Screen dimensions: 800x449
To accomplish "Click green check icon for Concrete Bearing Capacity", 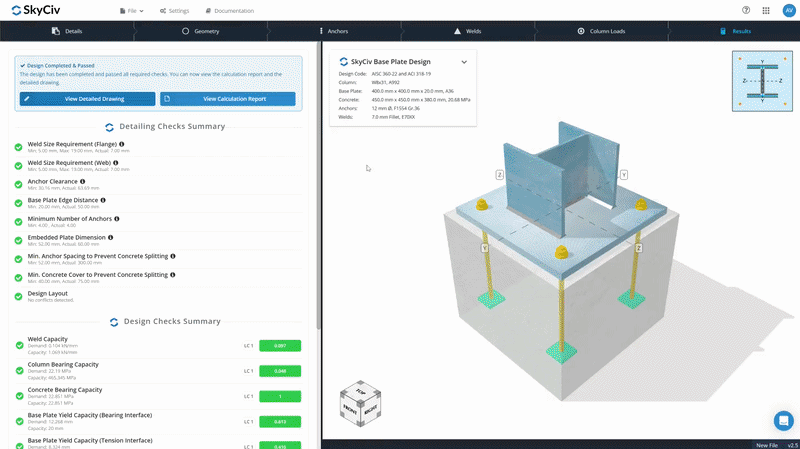I will pos(19,396).
